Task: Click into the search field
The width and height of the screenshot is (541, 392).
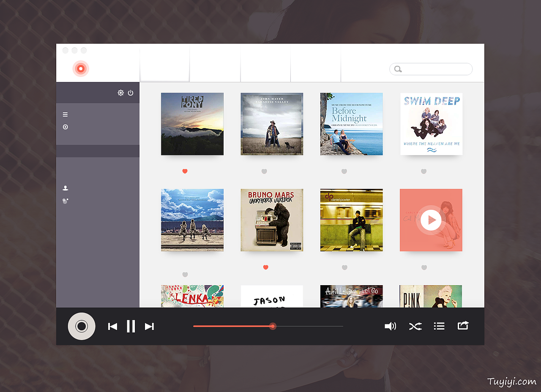Action: pos(431,69)
